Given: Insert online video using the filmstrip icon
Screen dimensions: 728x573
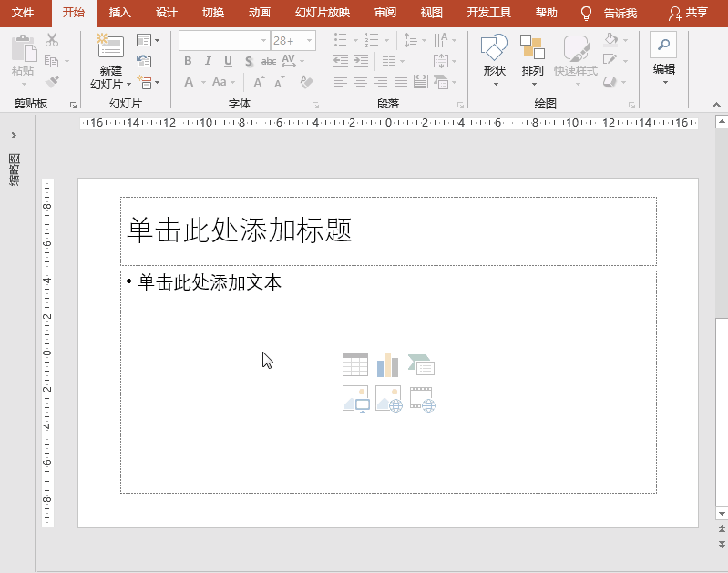Looking at the screenshot, I should click(x=421, y=399).
